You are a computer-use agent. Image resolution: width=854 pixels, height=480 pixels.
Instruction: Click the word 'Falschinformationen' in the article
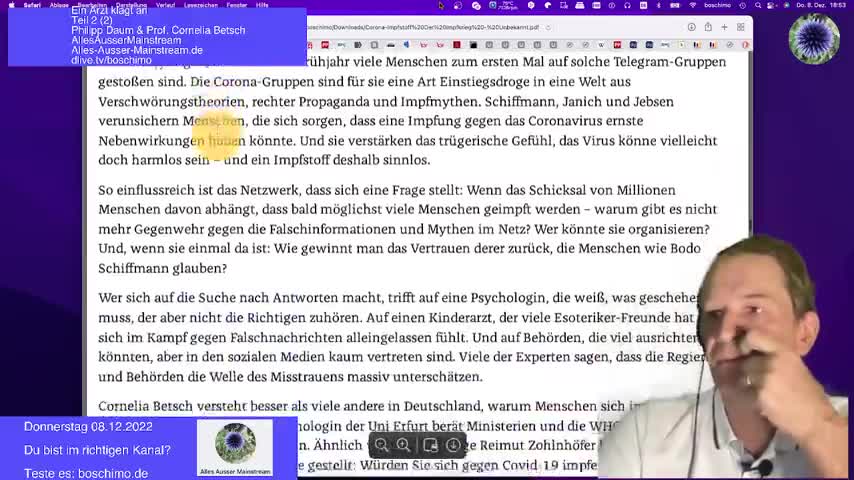(x=333, y=229)
